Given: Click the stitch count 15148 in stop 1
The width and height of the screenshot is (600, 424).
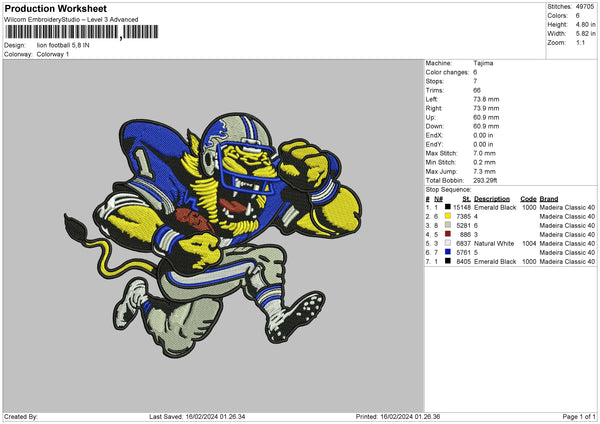Looking at the screenshot, I should coord(462,207).
